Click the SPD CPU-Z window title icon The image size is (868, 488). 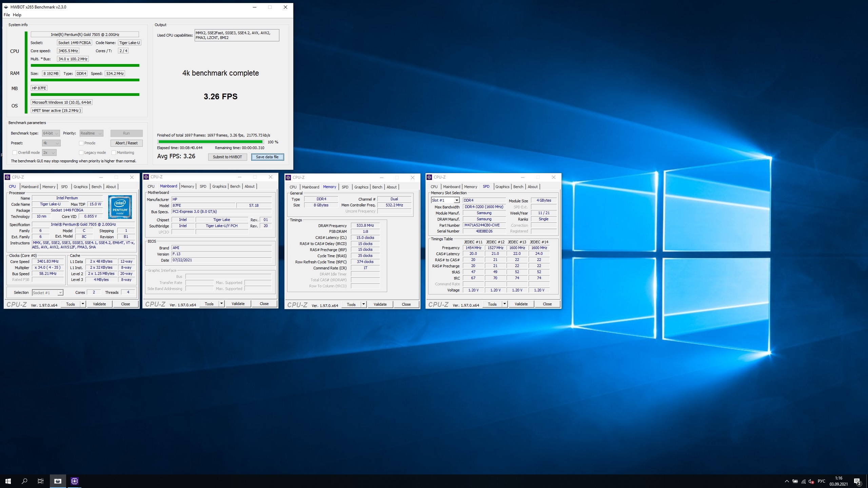429,177
